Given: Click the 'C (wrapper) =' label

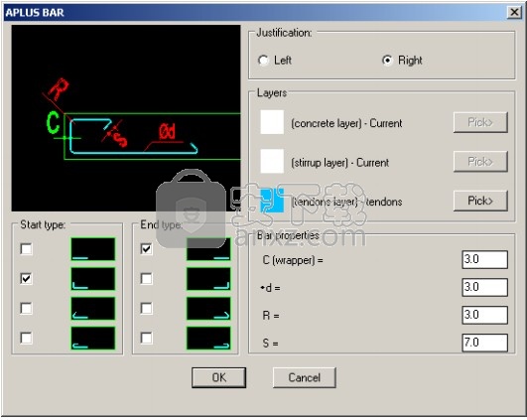Looking at the screenshot, I should tap(293, 260).
